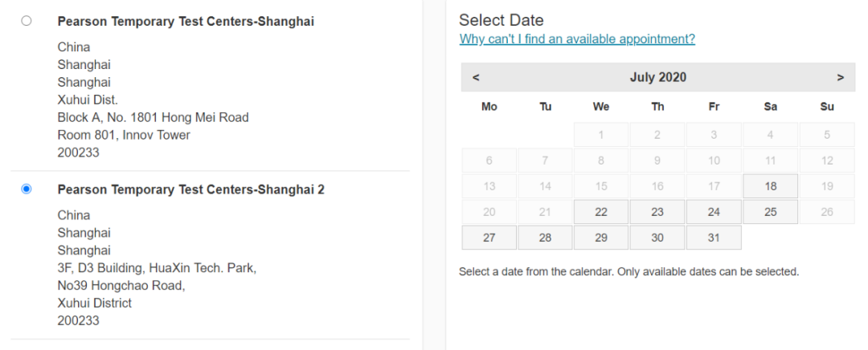Select July 23 in the calendar
Screen dimensions: 868x350
(x=657, y=212)
